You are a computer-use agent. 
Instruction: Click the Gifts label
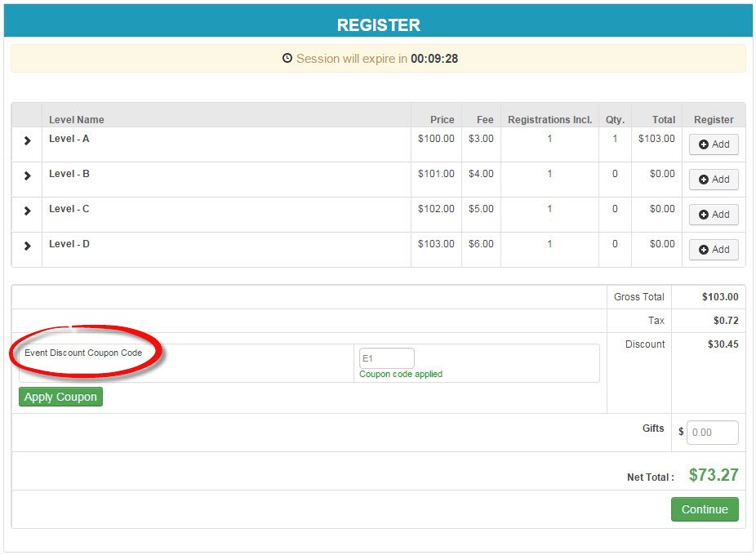point(653,428)
